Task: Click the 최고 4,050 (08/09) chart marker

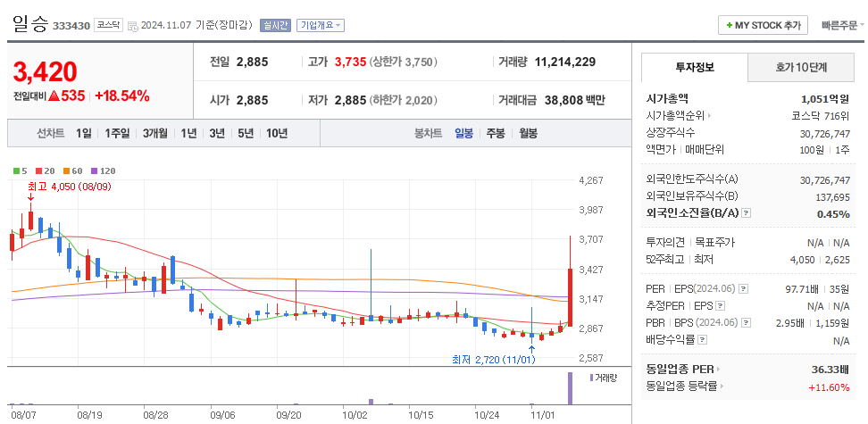Action: tap(69, 187)
